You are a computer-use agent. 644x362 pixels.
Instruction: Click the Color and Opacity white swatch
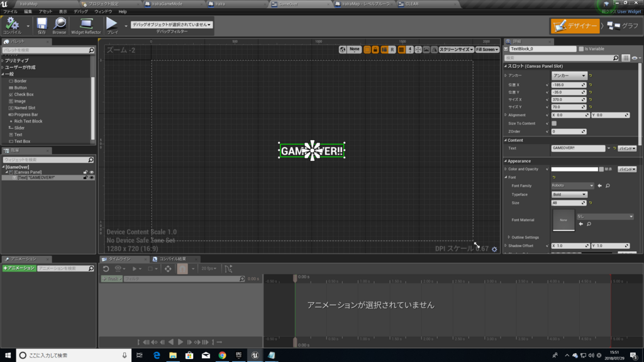click(x=575, y=169)
